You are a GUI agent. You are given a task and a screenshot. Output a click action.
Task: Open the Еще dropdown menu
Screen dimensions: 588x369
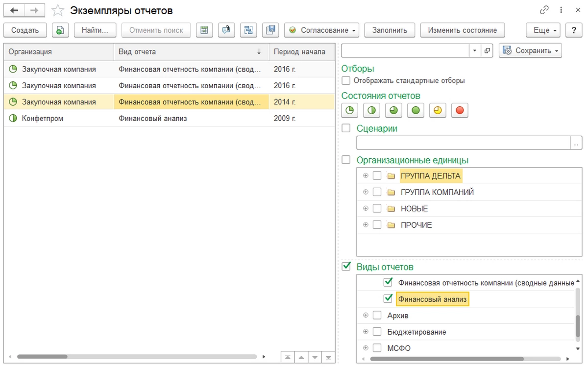tap(543, 30)
